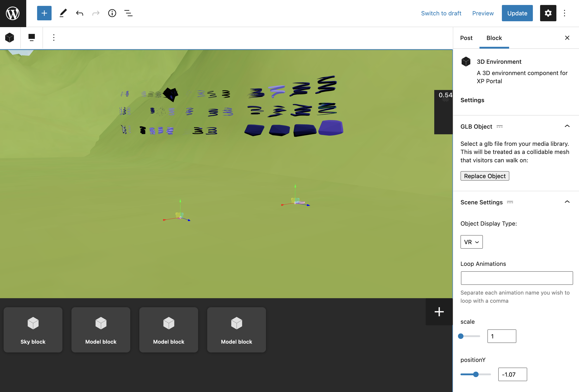Open the List View icon

click(x=128, y=13)
